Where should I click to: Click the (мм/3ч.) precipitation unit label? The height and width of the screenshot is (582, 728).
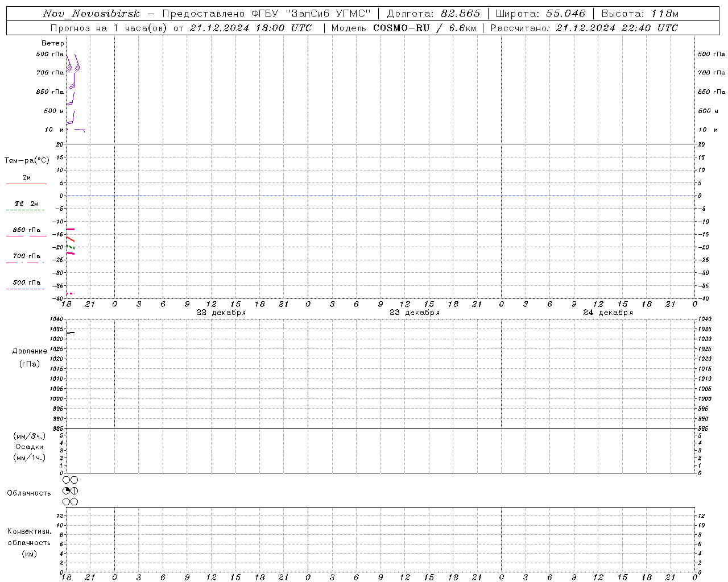[x=29, y=436]
